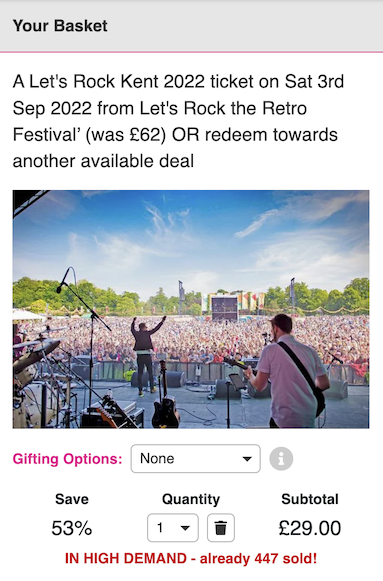The width and height of the screenshot is (383, 581).
Task: Click the Let's Rock Kent 2022 deal title
Action: tap(179, 121)
